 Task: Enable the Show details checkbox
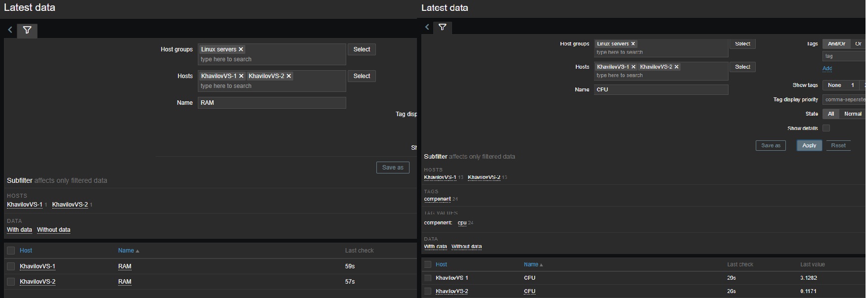[x=826, y=128]
